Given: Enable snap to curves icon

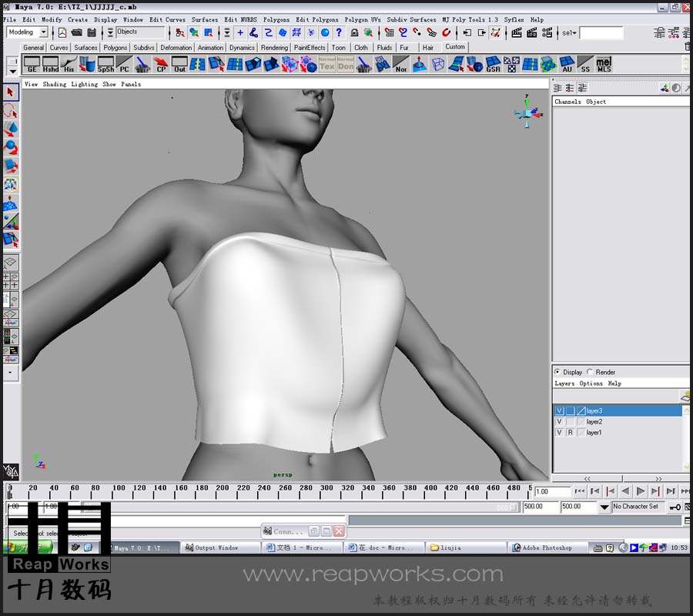Looking at the screenshot, I should 403,32.
